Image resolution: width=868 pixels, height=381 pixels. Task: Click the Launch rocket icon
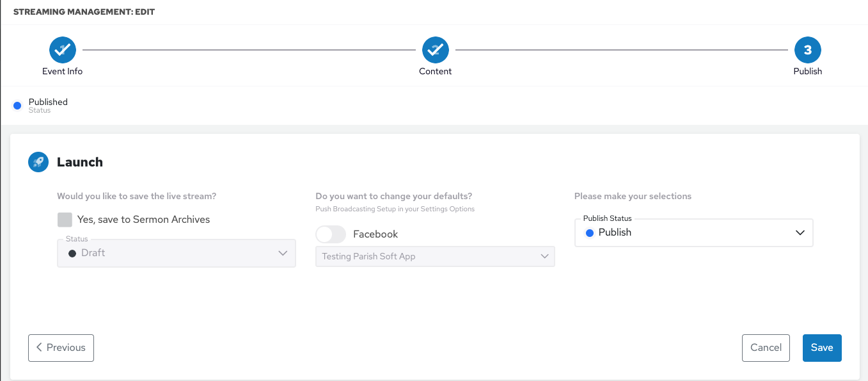(38, 162)
